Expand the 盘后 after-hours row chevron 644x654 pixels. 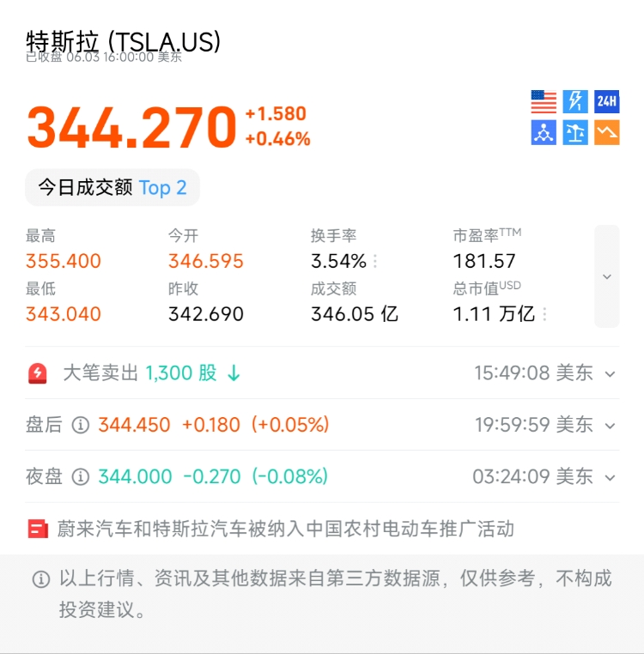tap(611, 426)
